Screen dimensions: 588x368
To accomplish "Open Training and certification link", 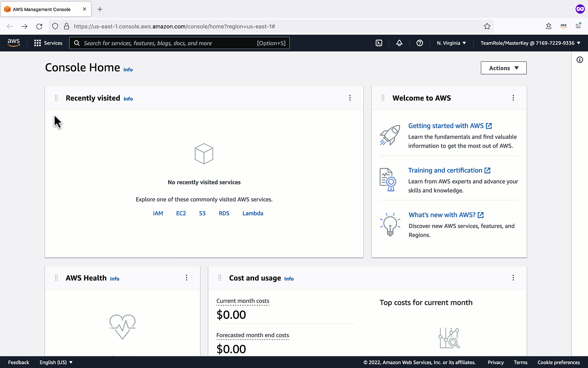I will click(x=449, y=170).
